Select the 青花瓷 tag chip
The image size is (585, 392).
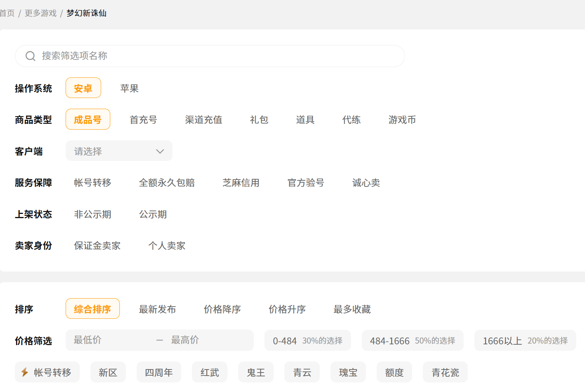point(445,372)
